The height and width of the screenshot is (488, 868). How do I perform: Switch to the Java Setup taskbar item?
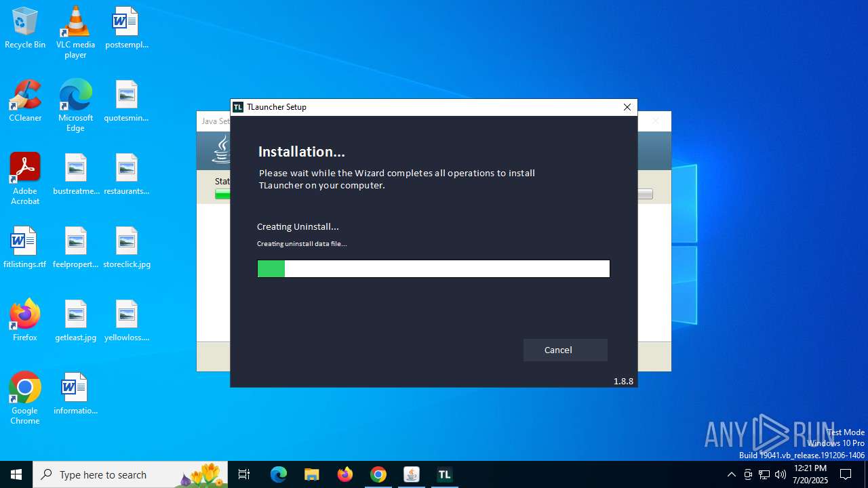click(412, 474)
